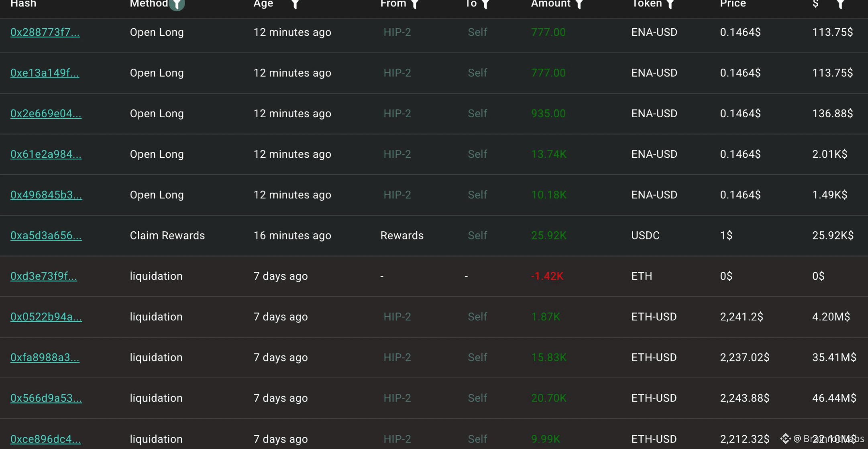
Task: Open Claim Rewards transaction 0xa5d3a656
Action: [x=46, y=235]
